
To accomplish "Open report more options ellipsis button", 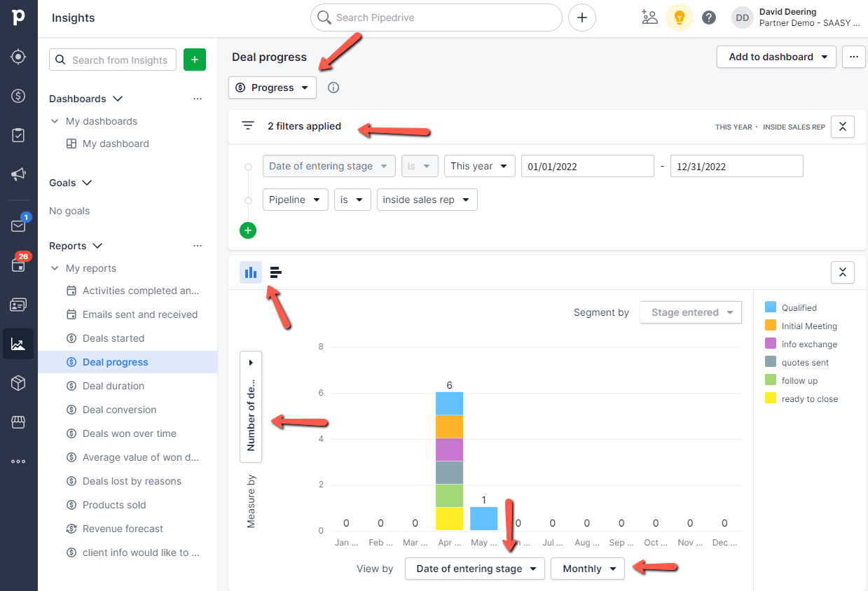I will pos(854,57).
